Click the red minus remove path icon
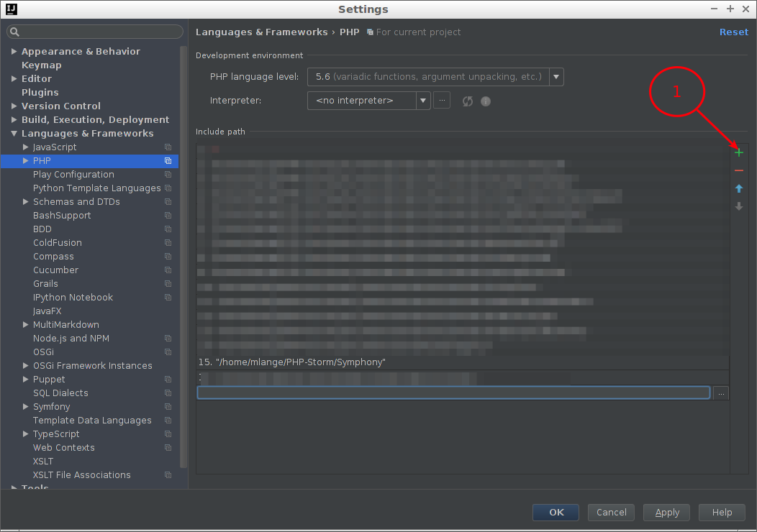The width and height of the screenshot is (757, 532). (739, 170)
